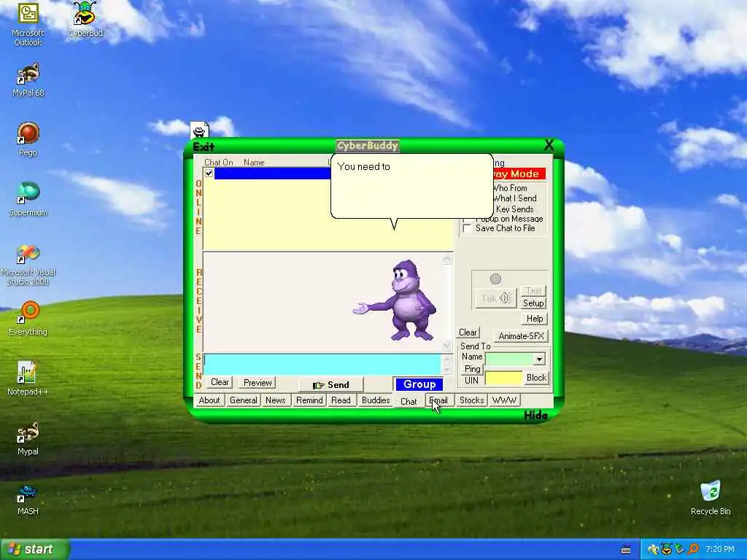The height and width of the screenshot is (560, 747).
Task: Click the yellow UIN input field
Action: 503,378
